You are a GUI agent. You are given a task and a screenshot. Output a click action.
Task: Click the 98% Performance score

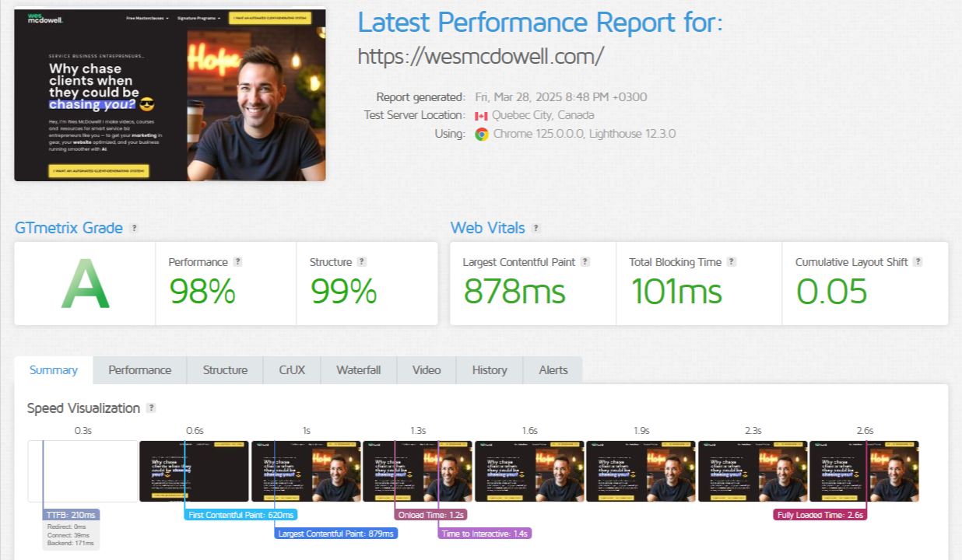click(202, 292)
